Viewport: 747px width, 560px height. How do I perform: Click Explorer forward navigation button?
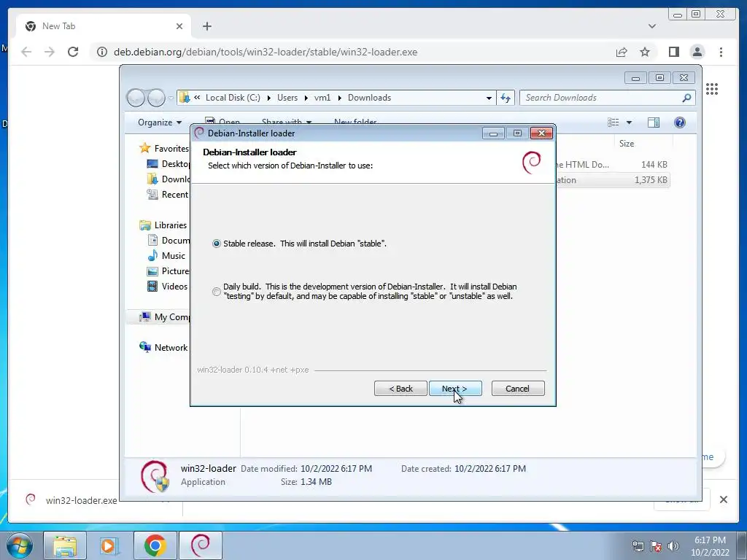156,98
